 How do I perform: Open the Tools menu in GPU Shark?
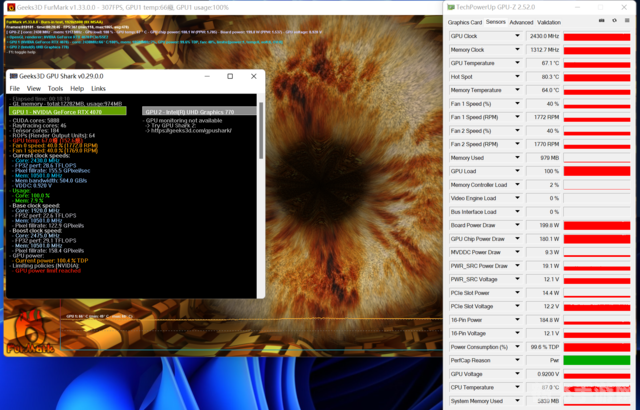coord(55,89)
